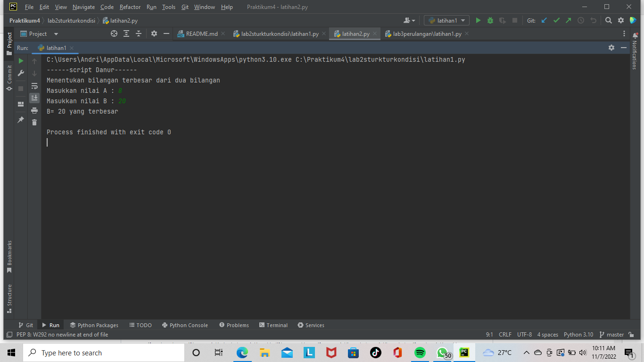
Task: Open run configuration settings via wrench icon
Action: click(x=21, y=73)
